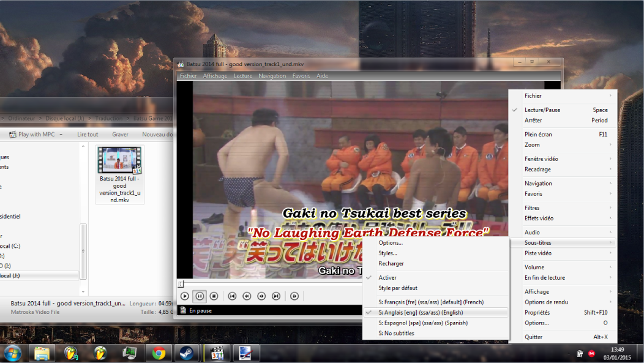The height and width of the screenshot is (363, 644).
Task: Skip to previous file in player
Action: coord(232,296)
